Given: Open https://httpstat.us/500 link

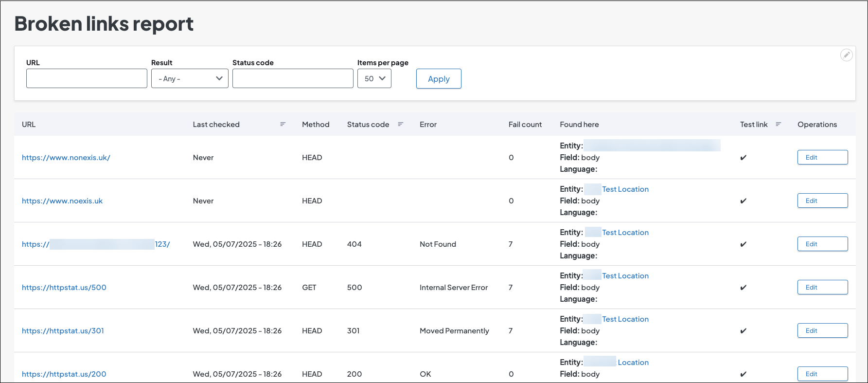Looking at the screenshot, I should [64, 288].
